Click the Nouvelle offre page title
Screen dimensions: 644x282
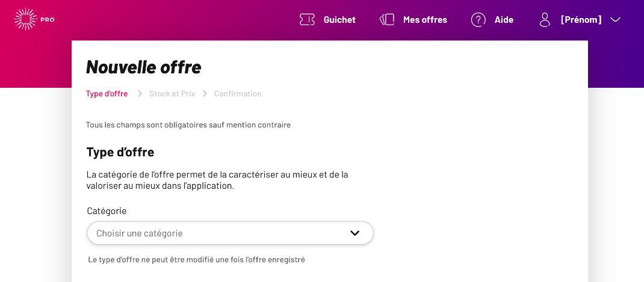pos(144,67)
